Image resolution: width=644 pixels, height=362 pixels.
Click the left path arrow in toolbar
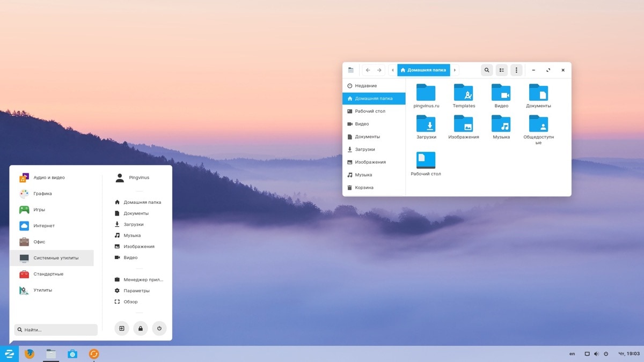(x=393, y=70)
